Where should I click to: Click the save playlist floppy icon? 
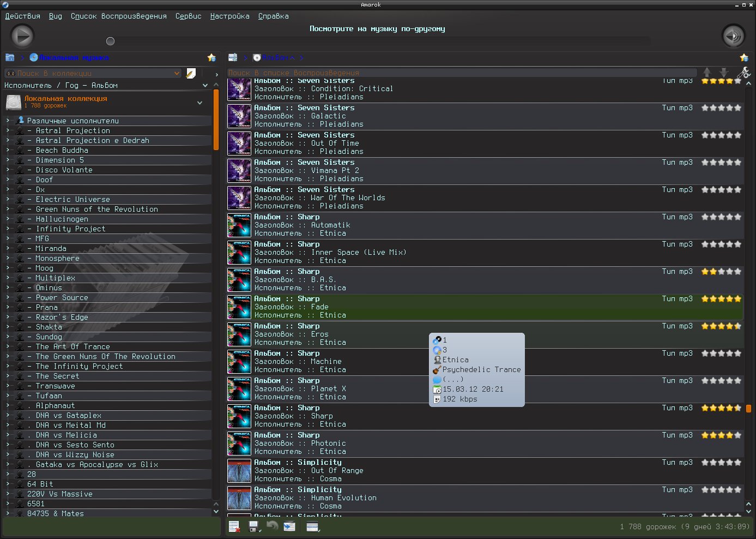255,526
